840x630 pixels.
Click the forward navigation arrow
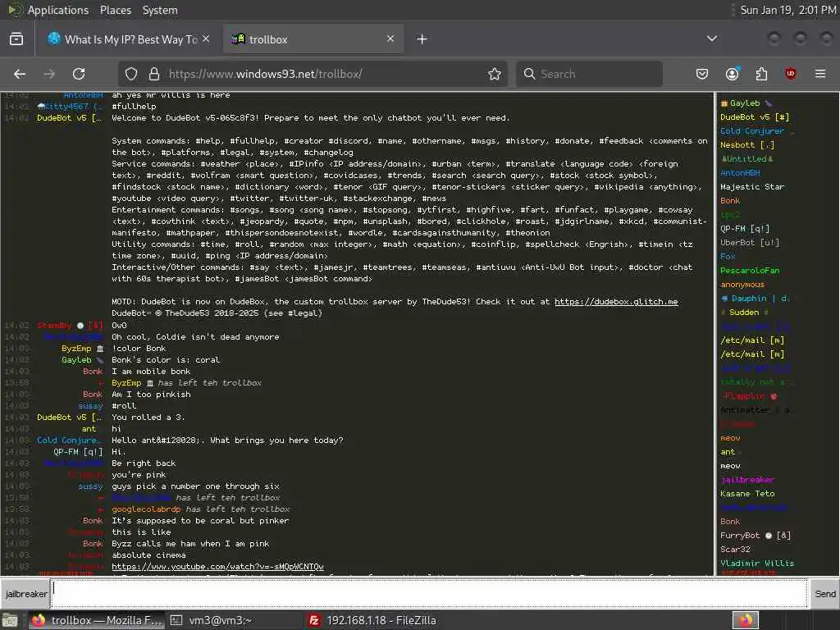click(49, 74)
